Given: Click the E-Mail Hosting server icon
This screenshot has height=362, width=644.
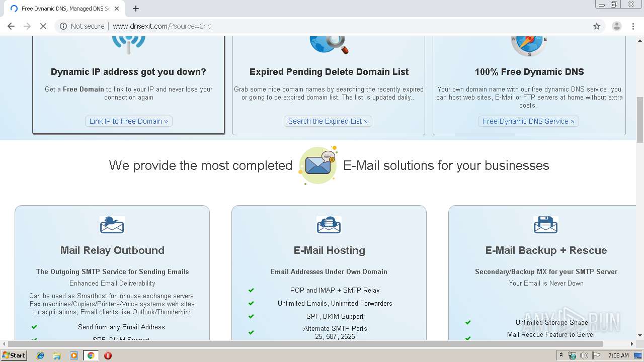Looking at the screenshot, I should pyautogui.click(x=329, y=225).
